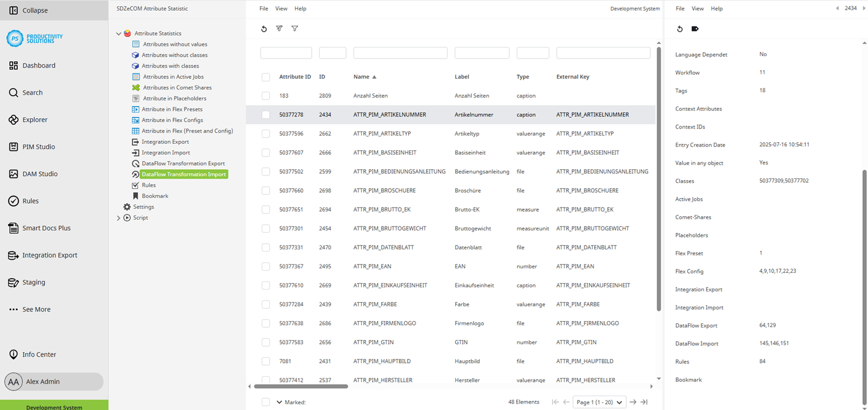Check the checkbox for ATTR_PIM_EAN row
Viewport: 868px width, 410px height.
click(x=266, y=266)
